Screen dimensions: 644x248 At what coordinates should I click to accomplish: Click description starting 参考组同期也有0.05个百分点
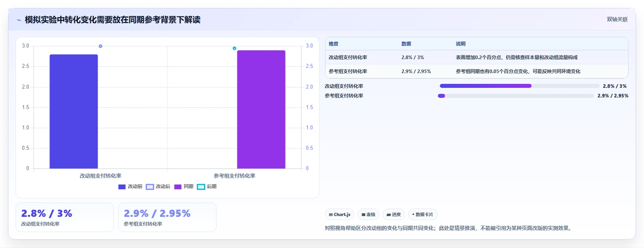click(x=518, y=71)
